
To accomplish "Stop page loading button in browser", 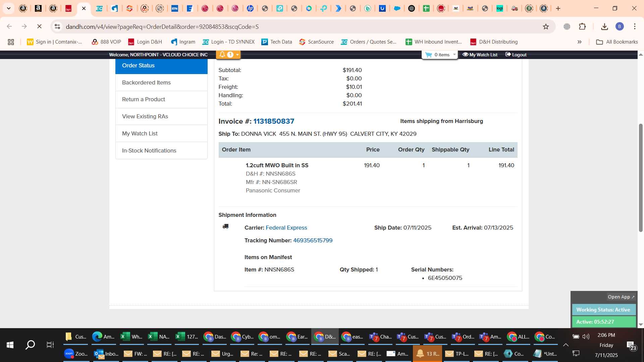I will 39,26.
